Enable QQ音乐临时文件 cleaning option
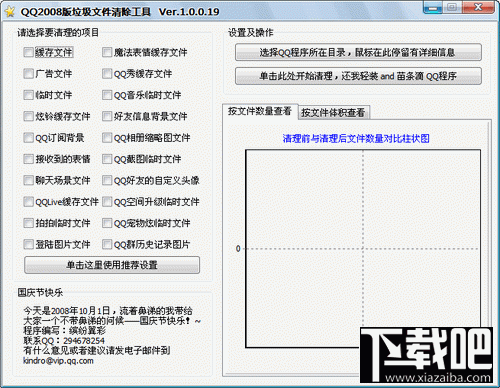The height and width of the screenshot is (388, 500). tap(107, 95)
